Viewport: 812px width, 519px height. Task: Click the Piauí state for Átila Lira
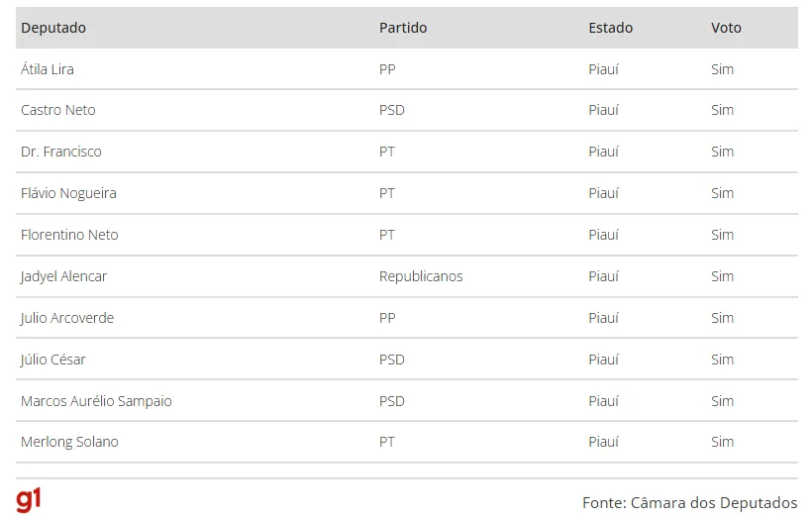(604, 69)
